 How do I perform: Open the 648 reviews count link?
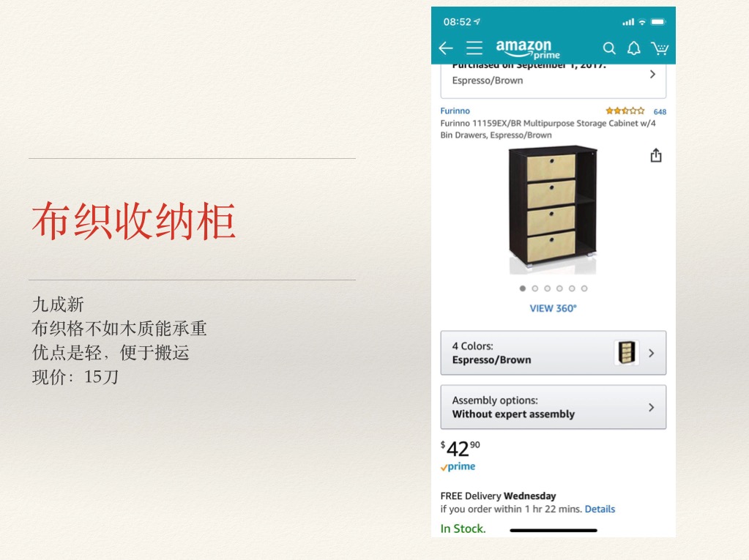pos(660,112)
